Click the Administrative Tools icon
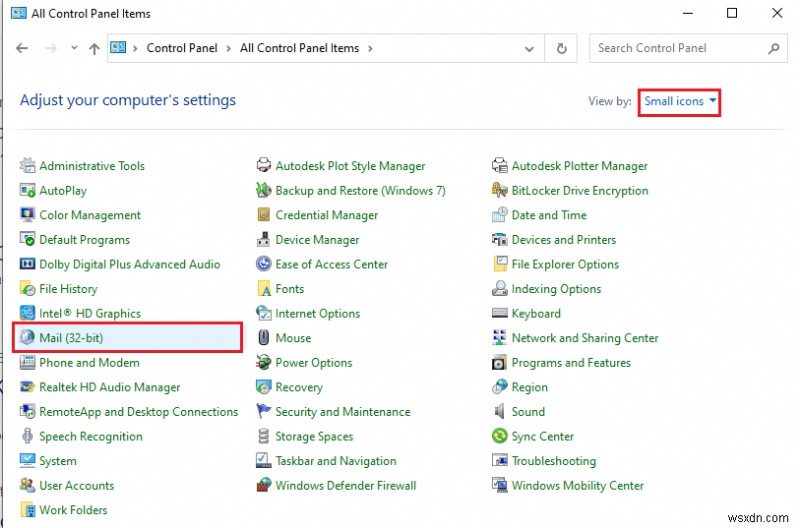This screenshot has height=528, width=800. [x=27, y=165]
